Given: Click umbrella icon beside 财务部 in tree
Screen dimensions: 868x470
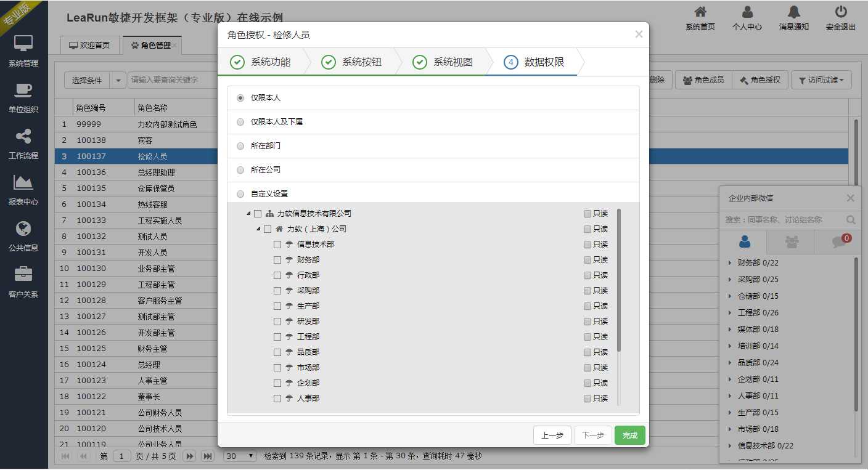Looking at the screenshot, I should point(289,260).
